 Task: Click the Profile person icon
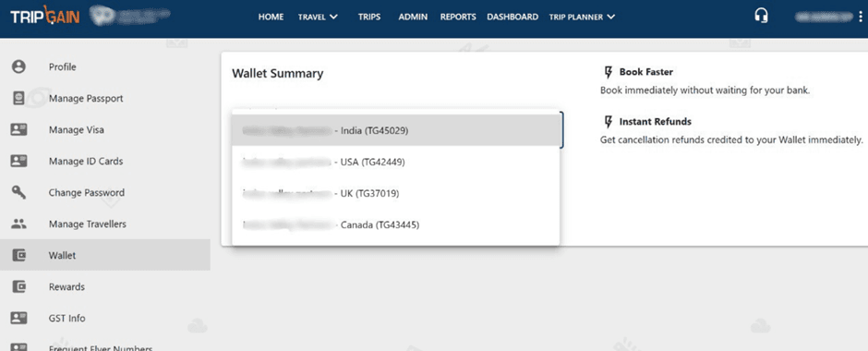point(18,67)
